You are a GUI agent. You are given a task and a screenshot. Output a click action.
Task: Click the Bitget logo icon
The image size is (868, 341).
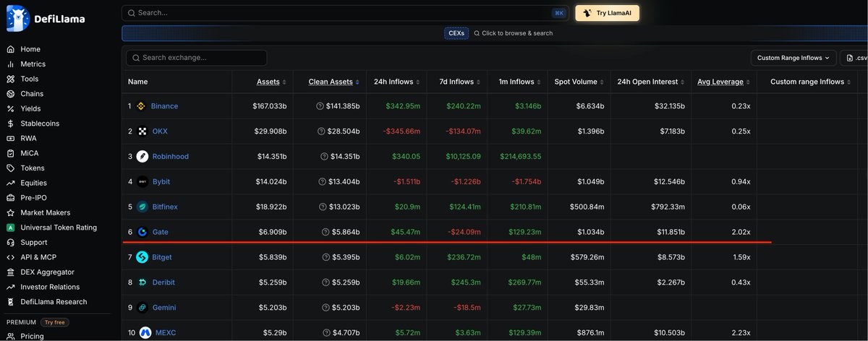point(142,257)
